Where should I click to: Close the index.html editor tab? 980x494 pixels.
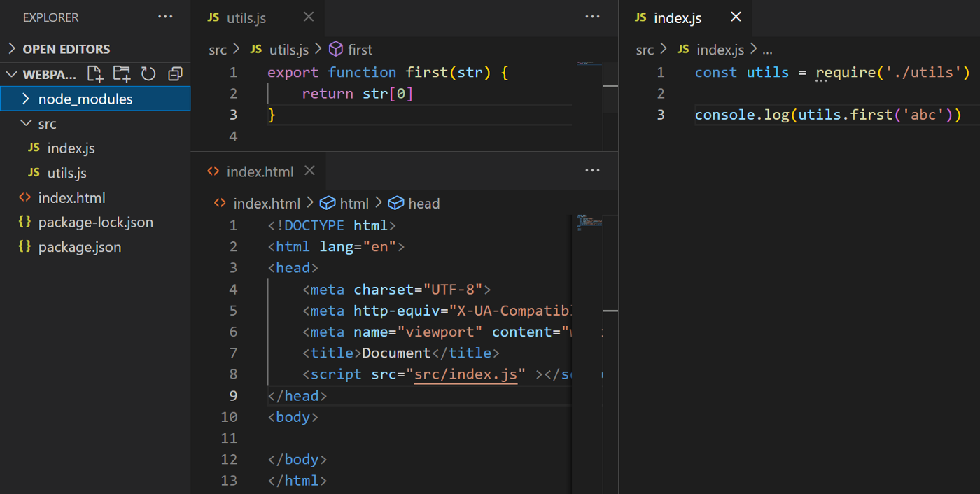point(310,171)
